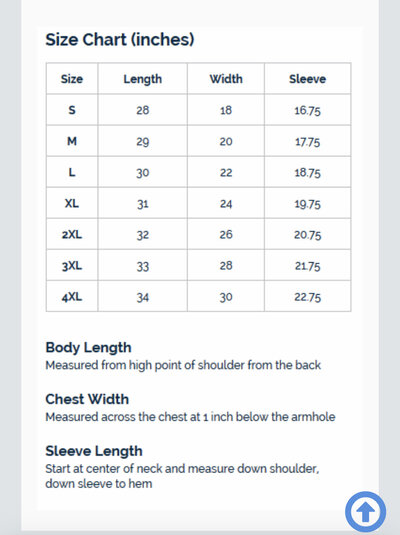Click the 4XL length value 34
Screen dimensions: 400x535
tap(143, 297)
